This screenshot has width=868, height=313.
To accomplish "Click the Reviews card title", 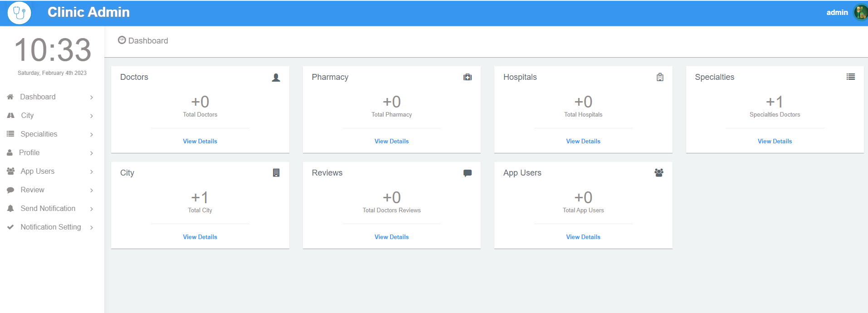I will coord(327,173).
